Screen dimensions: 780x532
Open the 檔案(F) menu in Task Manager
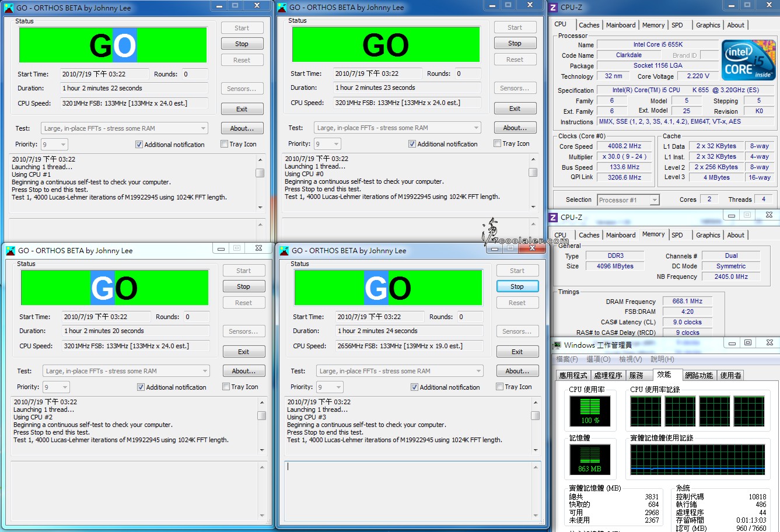pos(567,359)
